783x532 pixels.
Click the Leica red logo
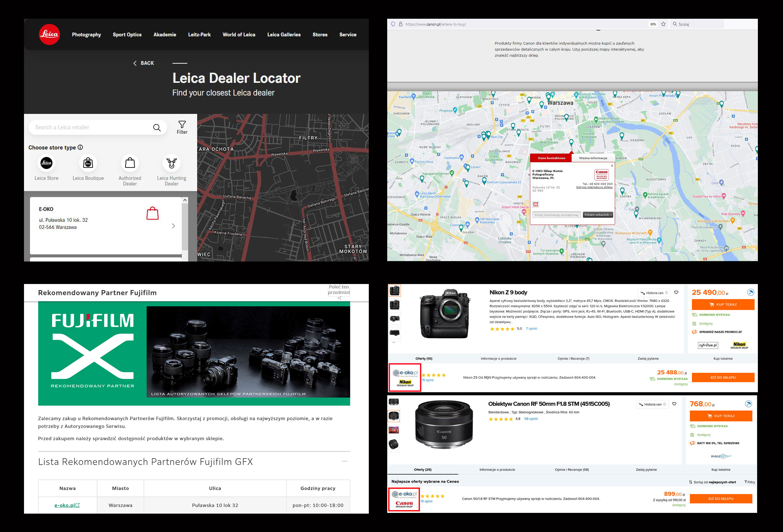point(49,34)
